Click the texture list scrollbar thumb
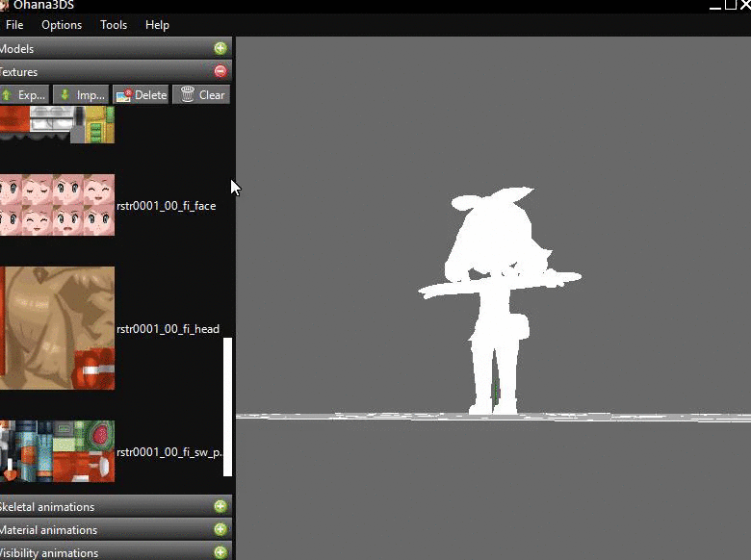The width and height of the screenshot is (751, 560). 227,407
